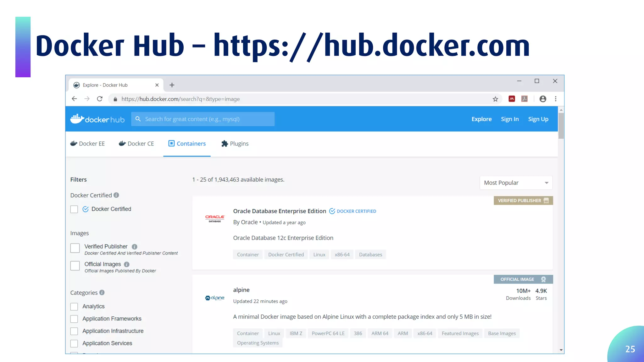Click info icon beside Categories heading

pyautogui.click(x=102, y=293)
